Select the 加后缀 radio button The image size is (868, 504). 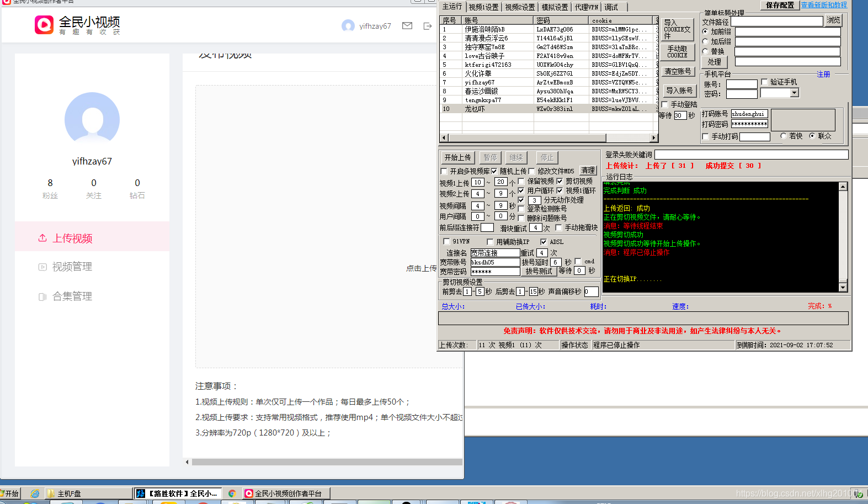pos(705,41)
